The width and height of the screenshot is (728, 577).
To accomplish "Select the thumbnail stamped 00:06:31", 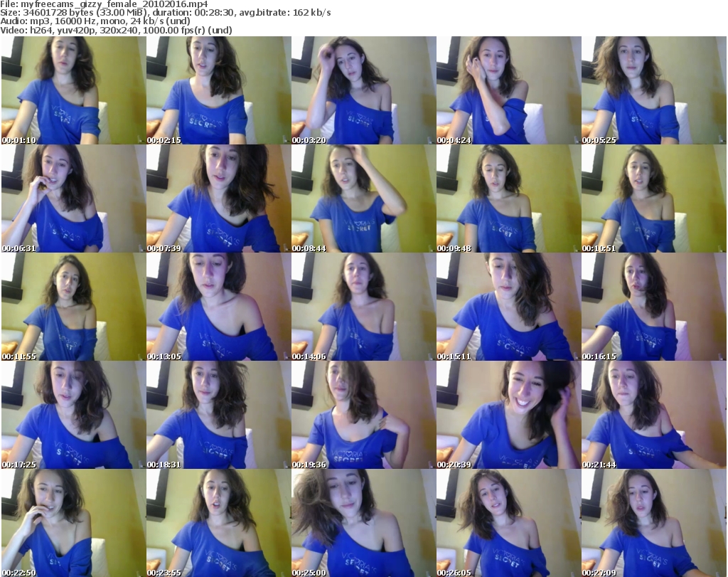I will pos(73,198).
